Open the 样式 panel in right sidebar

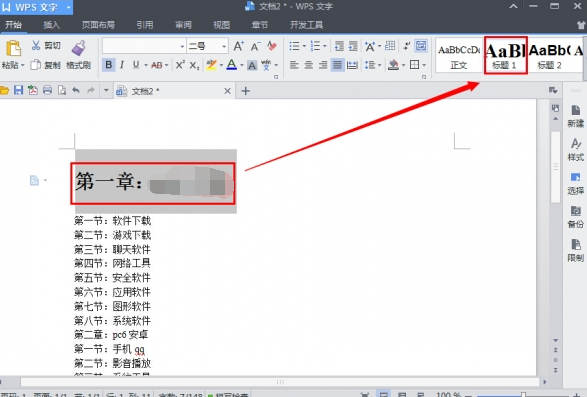(x=575, y=149)
